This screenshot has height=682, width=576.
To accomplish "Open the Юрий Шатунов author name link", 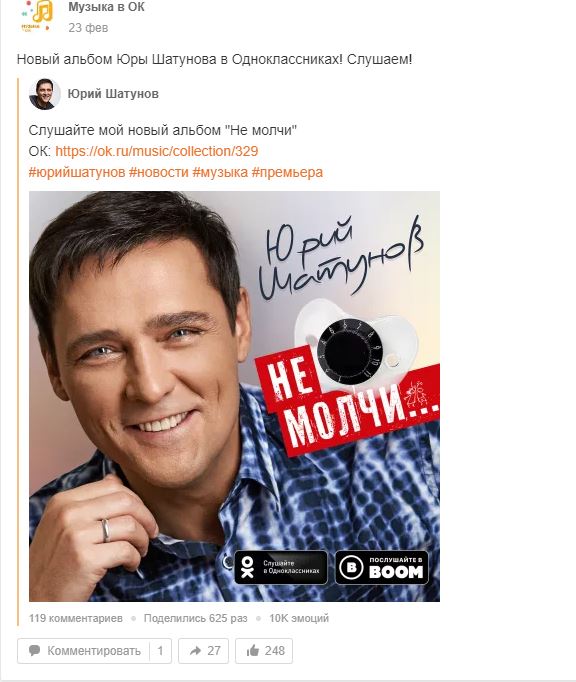I will 113,94.
